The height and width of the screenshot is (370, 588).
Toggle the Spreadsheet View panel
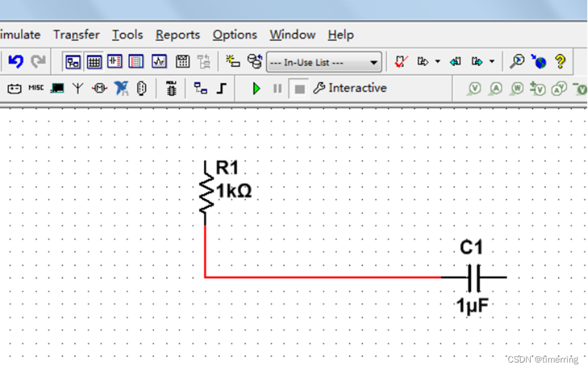(94, 62)
